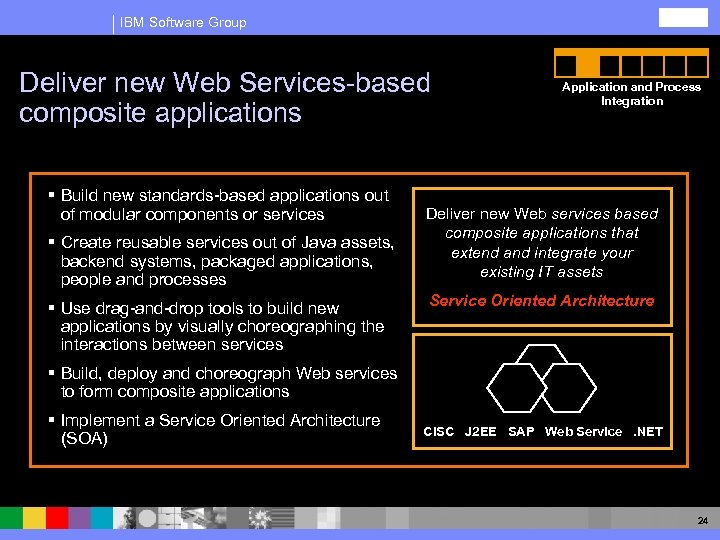Click the "SAP" label
720x540 pixels.
coord(521,432)
